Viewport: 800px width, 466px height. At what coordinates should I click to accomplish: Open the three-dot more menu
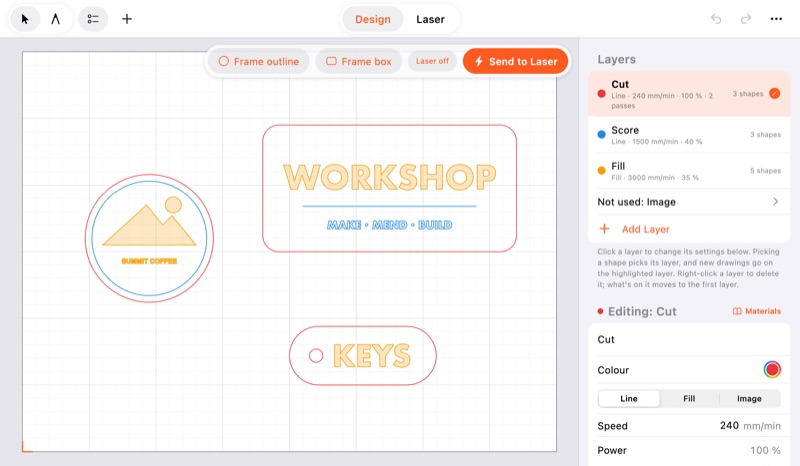tap(776, 19)
